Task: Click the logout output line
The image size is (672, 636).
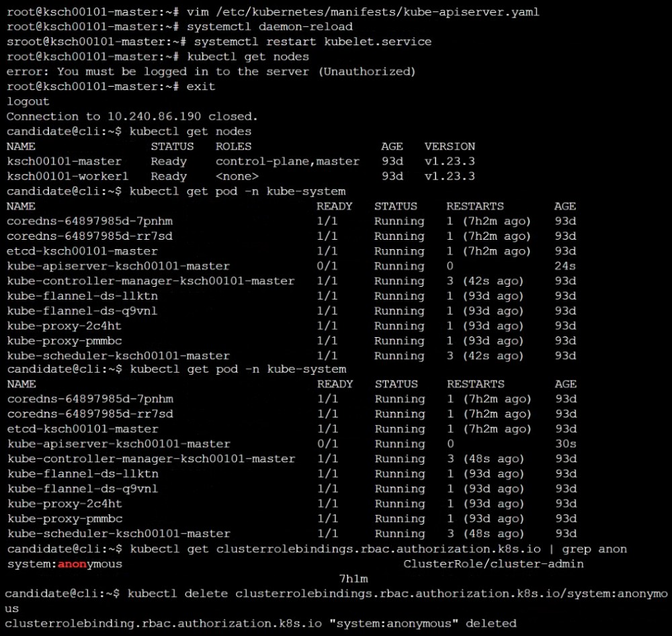Action: [28, 101]
